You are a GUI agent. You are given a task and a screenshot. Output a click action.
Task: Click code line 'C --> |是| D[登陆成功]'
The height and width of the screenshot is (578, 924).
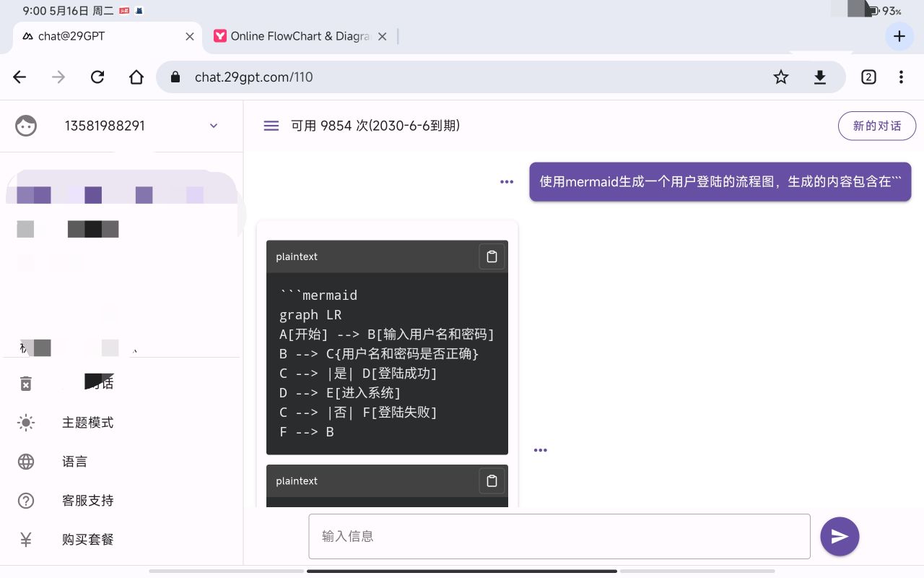point(359,374)
